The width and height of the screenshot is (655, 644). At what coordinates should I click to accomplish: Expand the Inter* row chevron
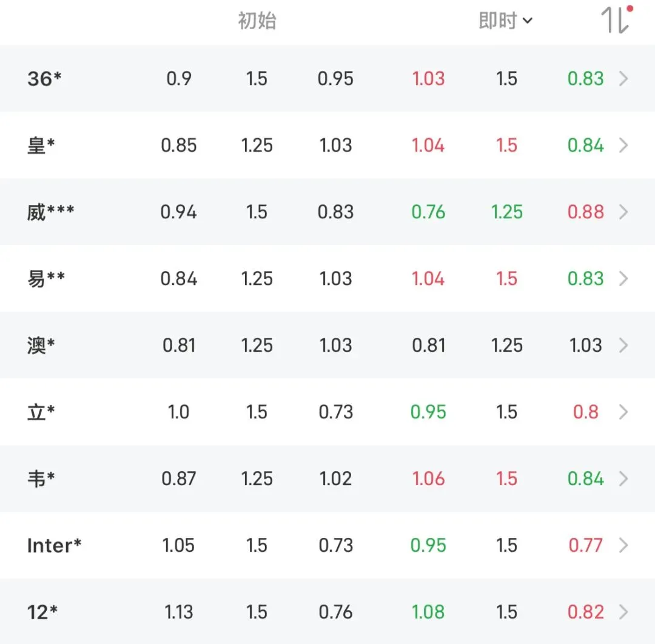(623, 545)
